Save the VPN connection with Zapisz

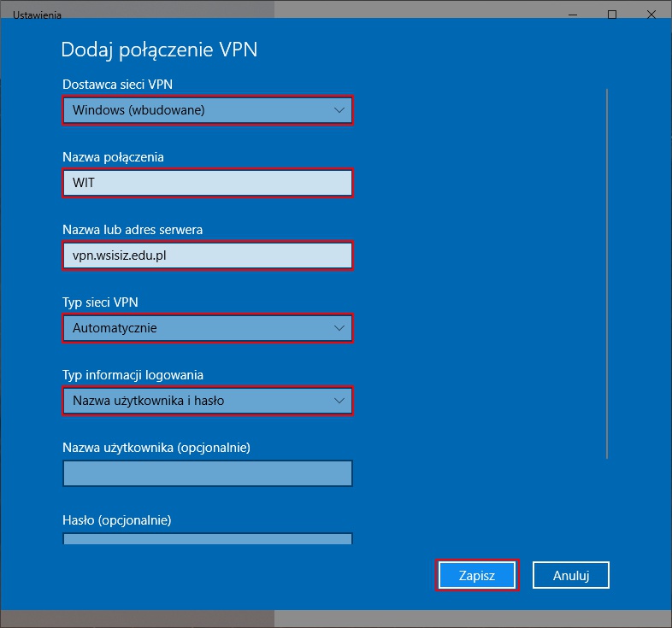coord(477,575)
